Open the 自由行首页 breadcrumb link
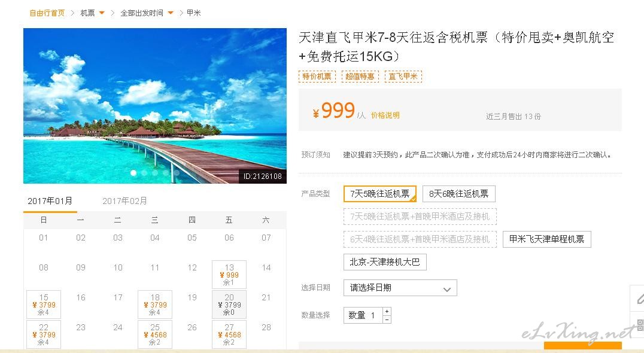This screenshot has width=644, height=353. click(47, 13)
